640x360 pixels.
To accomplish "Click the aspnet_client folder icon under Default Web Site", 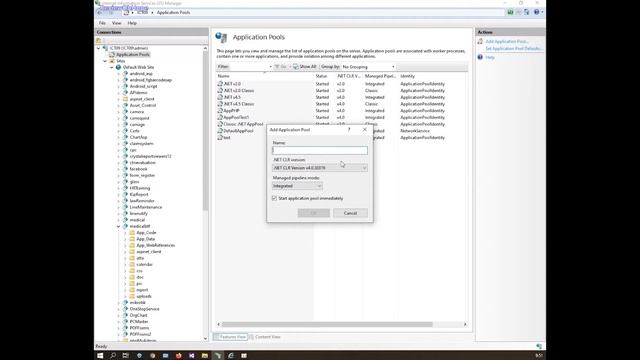I will [x=125, y=99].
